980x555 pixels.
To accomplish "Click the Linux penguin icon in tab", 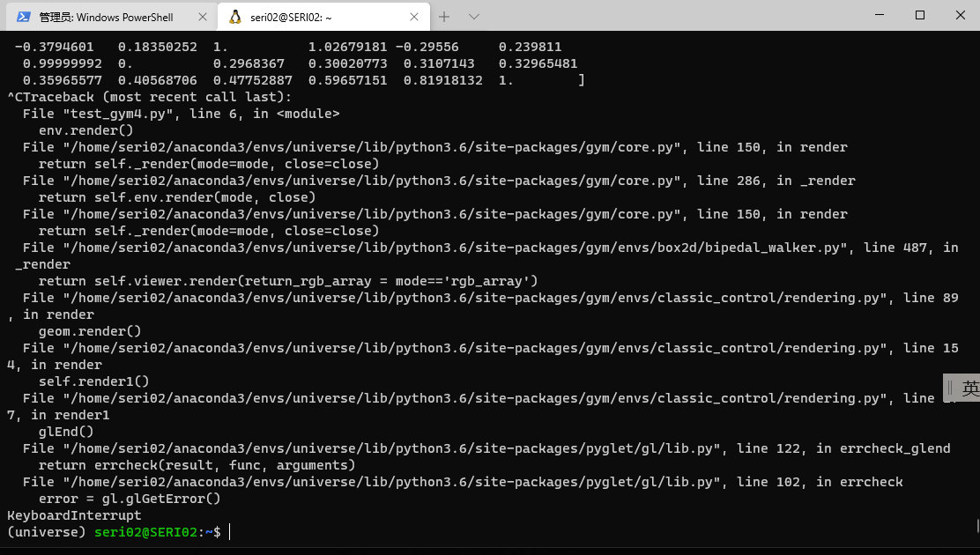I will coord(235,17).
